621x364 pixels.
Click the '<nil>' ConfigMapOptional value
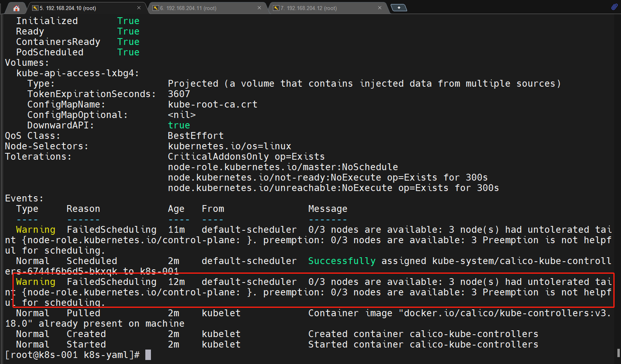pos(182,115)
